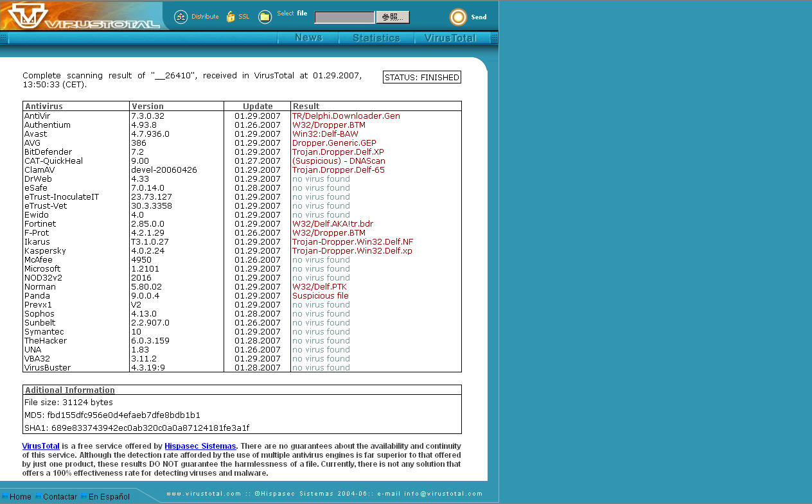Click the Trojan-Dropper.Win32.Delf.xp result
The image size is (812, 504).
[x=352, y=251]
